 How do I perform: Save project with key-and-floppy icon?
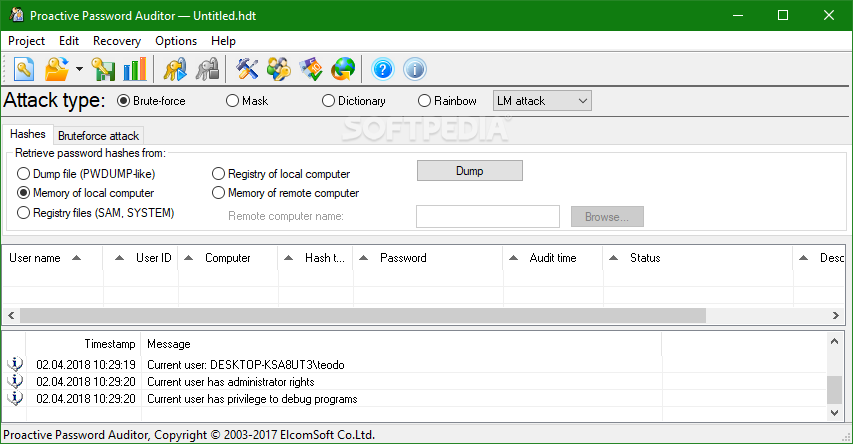[103, 70]
